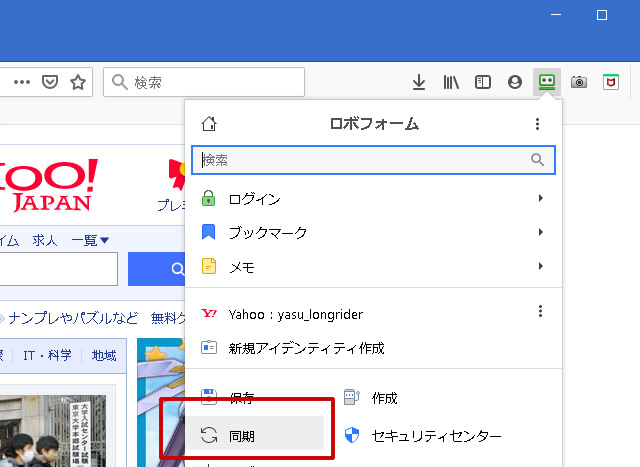The height and width of the screenshot is (467, 640).
Task: Select メモ menu item
Action: point(373,266)
